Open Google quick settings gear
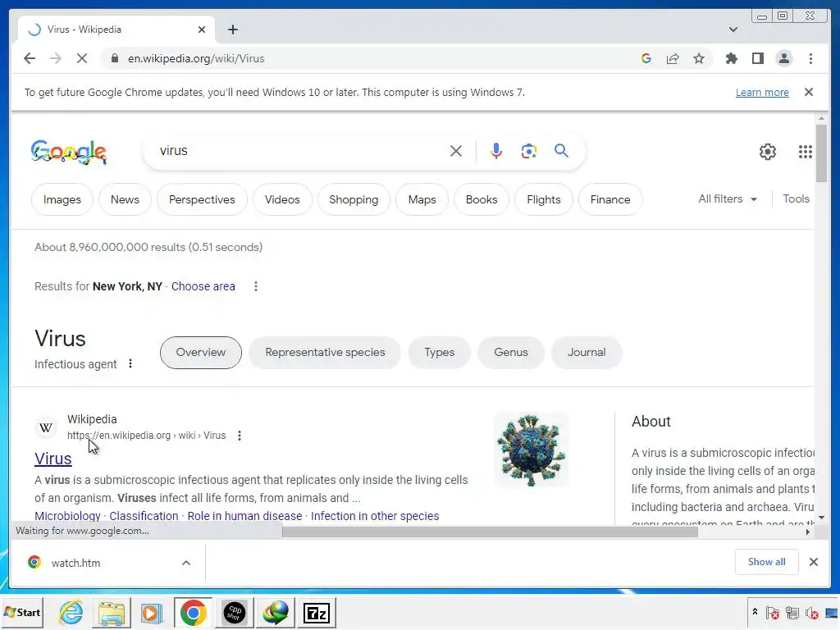This screenshot has width=840, height=630. [767, 152]
